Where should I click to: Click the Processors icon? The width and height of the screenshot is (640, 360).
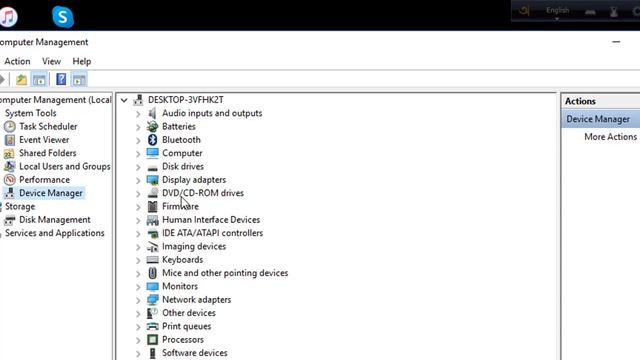point(152,340)
